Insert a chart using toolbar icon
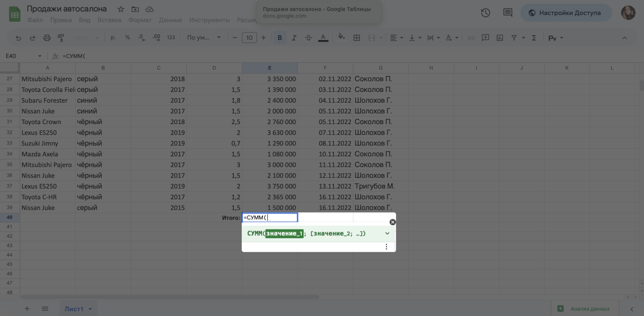 (500, 38)
